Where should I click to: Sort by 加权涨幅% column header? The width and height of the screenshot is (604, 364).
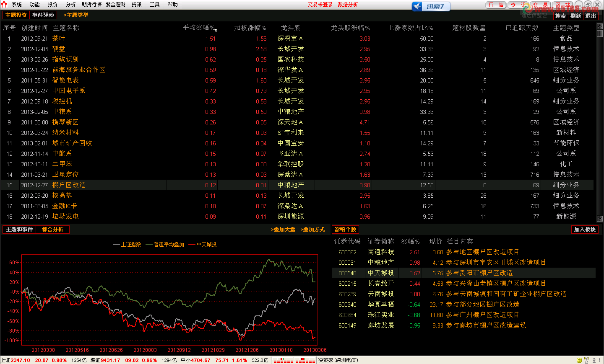(x=250, y=28)
